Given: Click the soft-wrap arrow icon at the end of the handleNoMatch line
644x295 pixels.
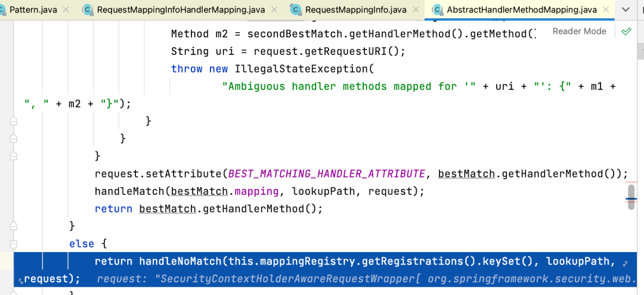Looking at the screenshot, I should tap(625, 263).
